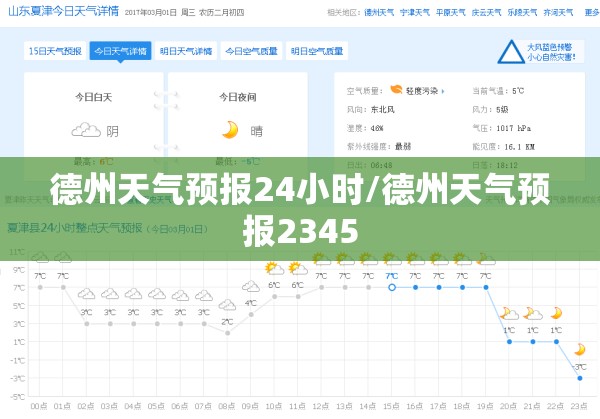Click the 23点 hour axis label
Image resolution: width=600 pixels, height=419 pixels.
[x=579, y=406]
